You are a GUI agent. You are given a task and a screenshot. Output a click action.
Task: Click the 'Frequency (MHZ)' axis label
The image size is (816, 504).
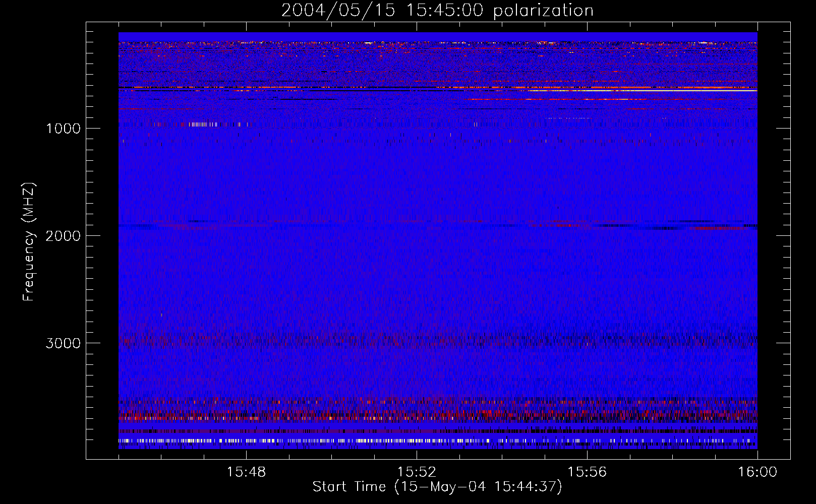pos(29,242)
